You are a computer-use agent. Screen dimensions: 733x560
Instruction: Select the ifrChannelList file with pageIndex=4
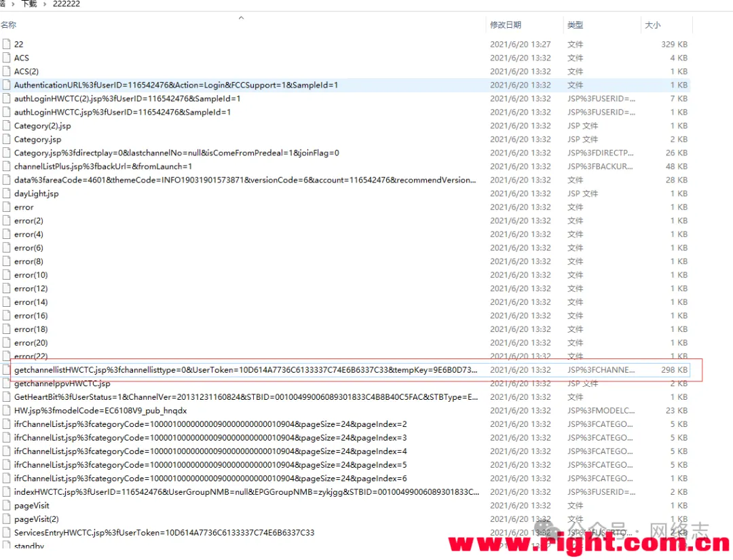pyautogui.click(x=210, y=451)
